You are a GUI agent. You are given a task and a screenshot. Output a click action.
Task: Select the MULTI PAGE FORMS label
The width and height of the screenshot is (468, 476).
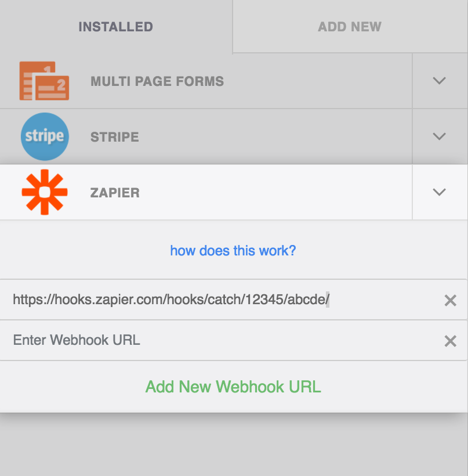pyautogui.click(x=157, y=81)
